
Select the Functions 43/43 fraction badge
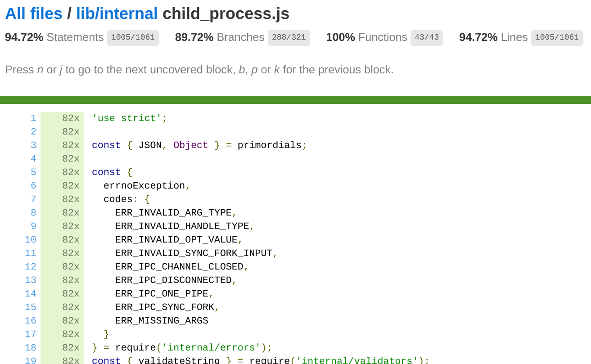[x=426, y=38]
